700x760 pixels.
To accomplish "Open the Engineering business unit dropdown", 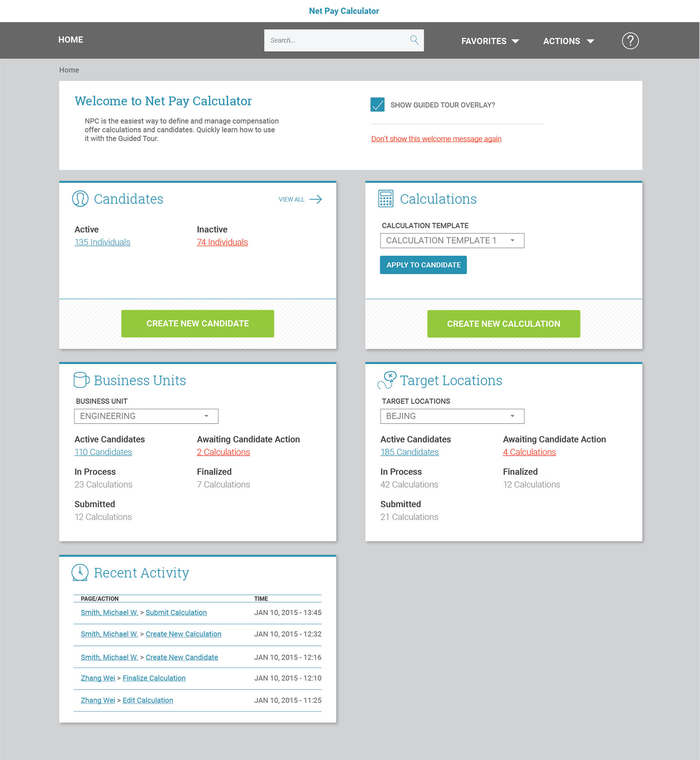I will pos(146,416).
